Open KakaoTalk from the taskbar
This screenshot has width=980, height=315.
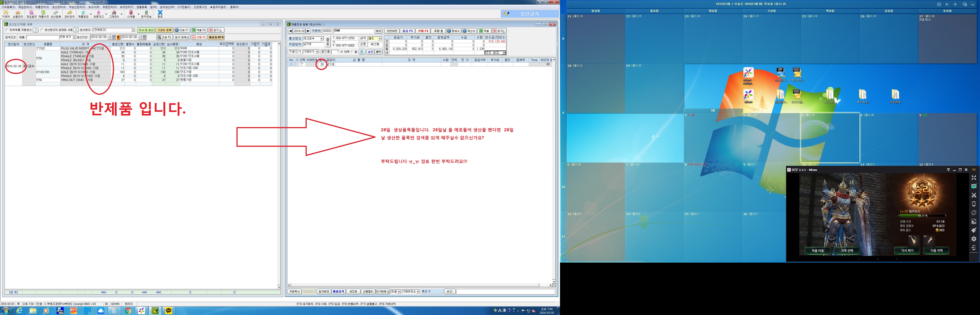tap(168, 310)
